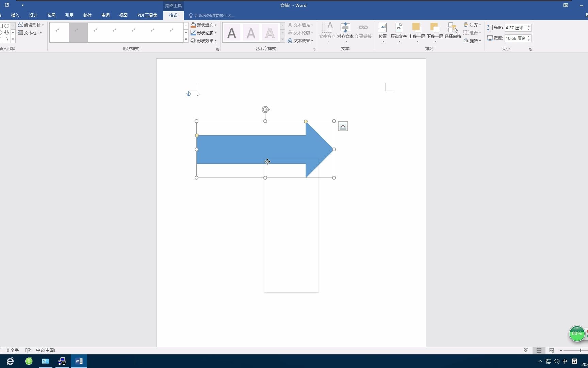588x368 pixels.
Task: Switch to Print Layout view
Action: [539, 350]
